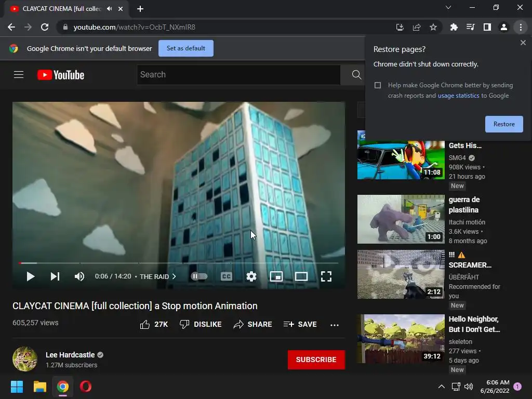
Task: Share this page icon in address bar
Action: pyautogui.click(x=417, y=27)
